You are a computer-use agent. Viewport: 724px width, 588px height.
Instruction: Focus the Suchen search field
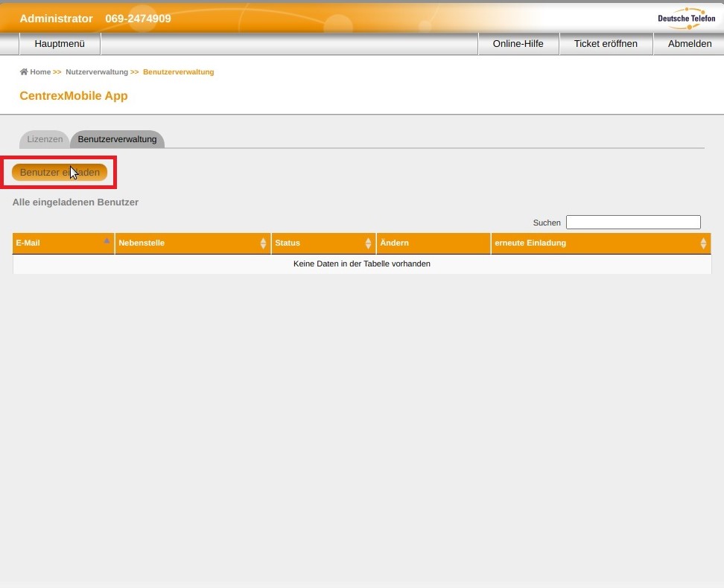point(633,222)
